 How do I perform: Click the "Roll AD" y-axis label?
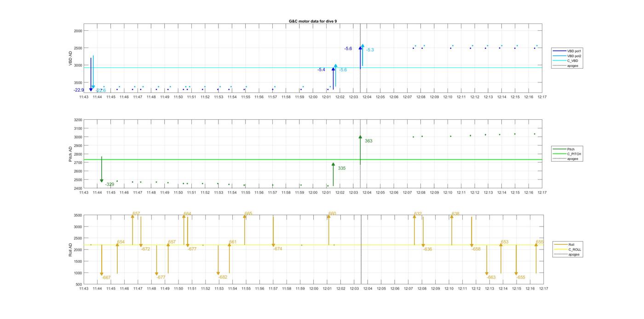pos(70,249)
